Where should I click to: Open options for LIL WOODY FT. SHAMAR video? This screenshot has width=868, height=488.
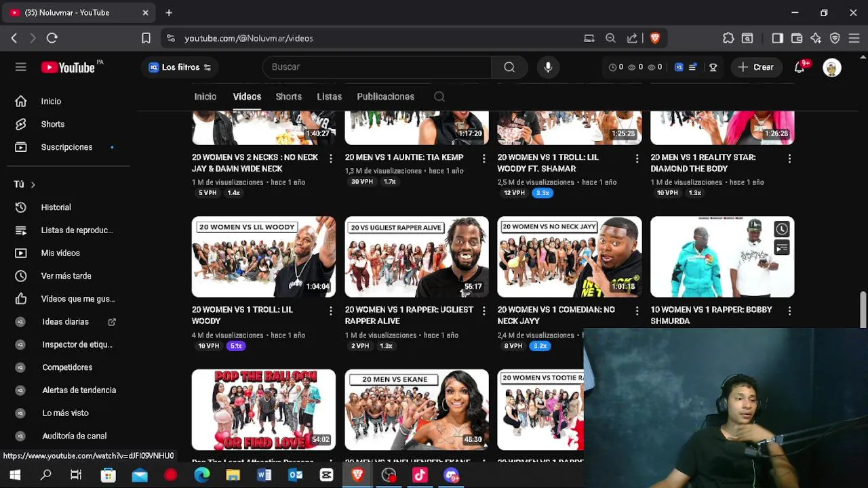point(636,158)
